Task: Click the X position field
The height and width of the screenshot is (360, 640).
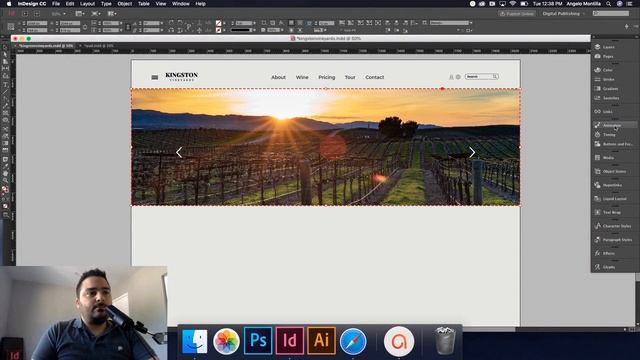Action: tap(38, 23)
